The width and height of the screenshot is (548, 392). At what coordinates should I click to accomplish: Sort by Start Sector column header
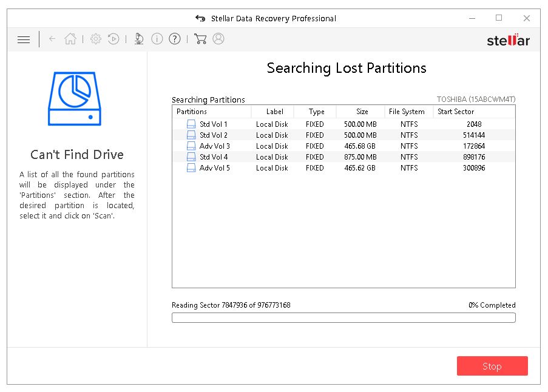(474, 112)
